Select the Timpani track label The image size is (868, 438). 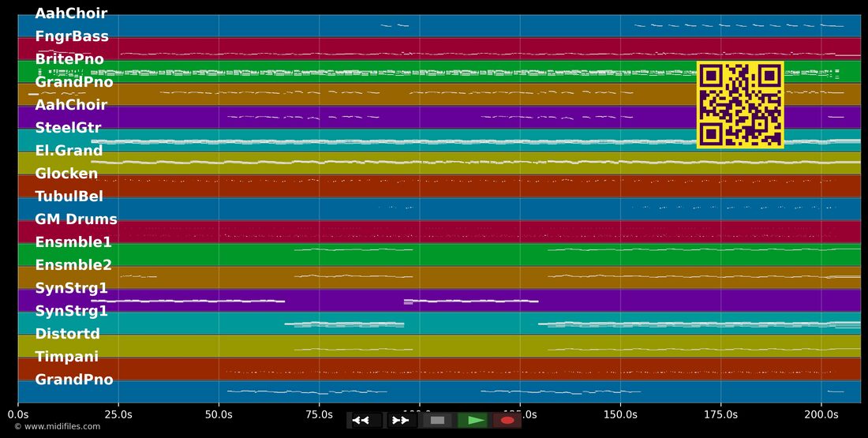pos(66,357)
